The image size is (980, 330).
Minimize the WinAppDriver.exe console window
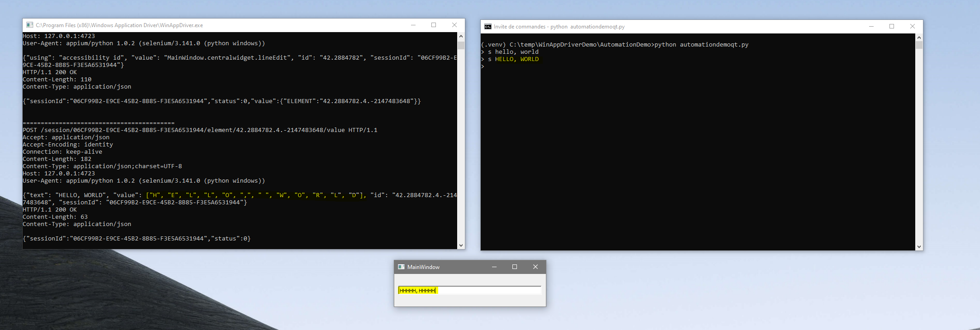413,25
